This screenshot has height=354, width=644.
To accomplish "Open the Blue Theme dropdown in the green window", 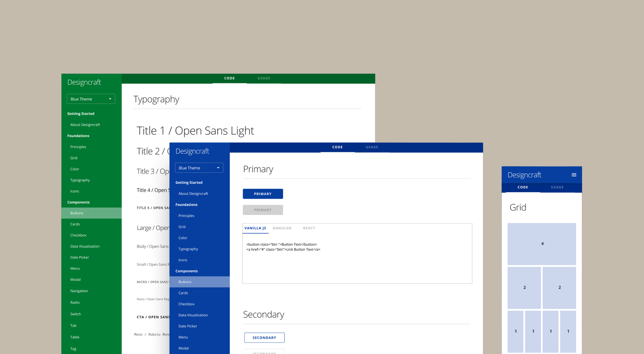I will point(91,99).
